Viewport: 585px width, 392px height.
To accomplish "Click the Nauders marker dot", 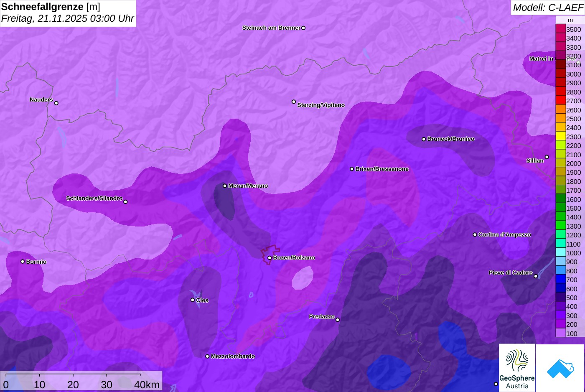I will point(56,103).
